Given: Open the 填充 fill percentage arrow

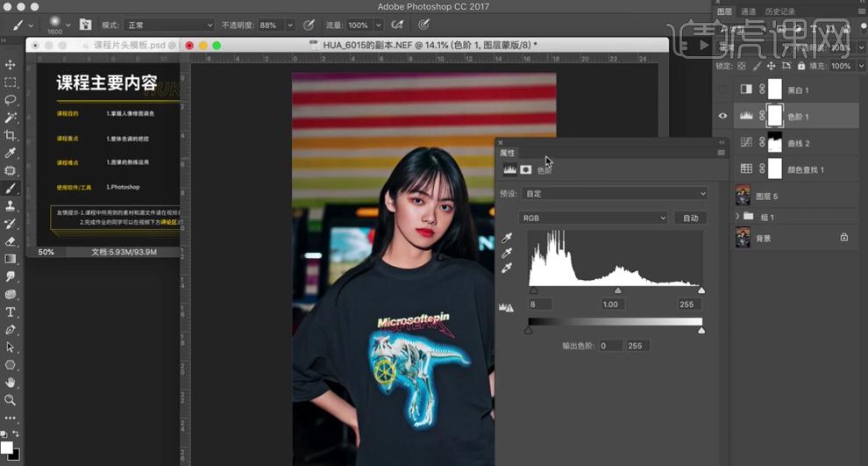Looking at the screenshot, I should (x=861, y=66).
